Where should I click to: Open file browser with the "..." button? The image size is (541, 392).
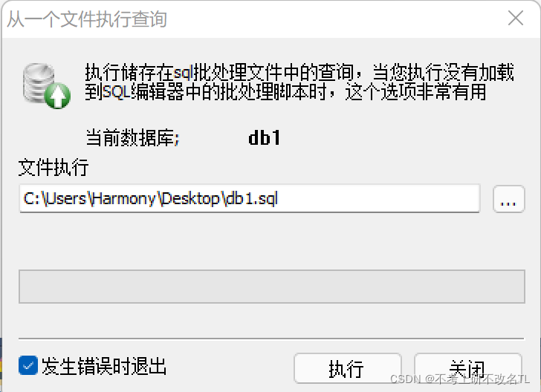[x=508, y=198]
